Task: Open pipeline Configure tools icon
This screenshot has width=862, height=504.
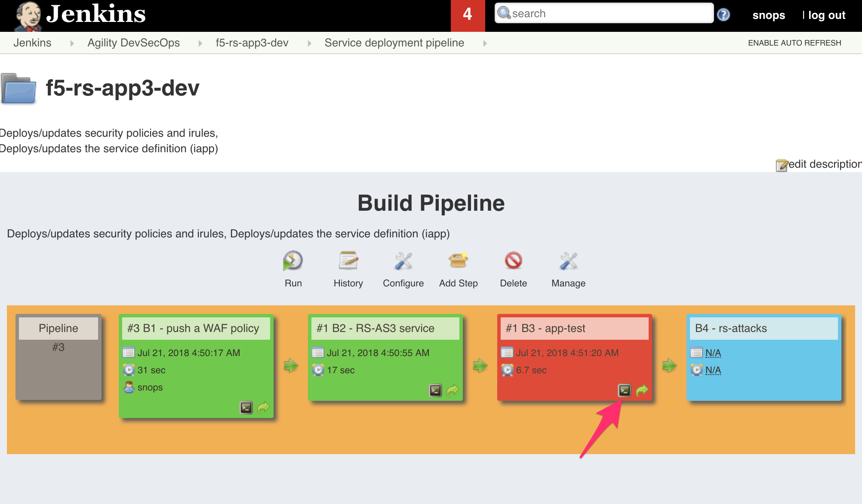Action: click(403, 261)
